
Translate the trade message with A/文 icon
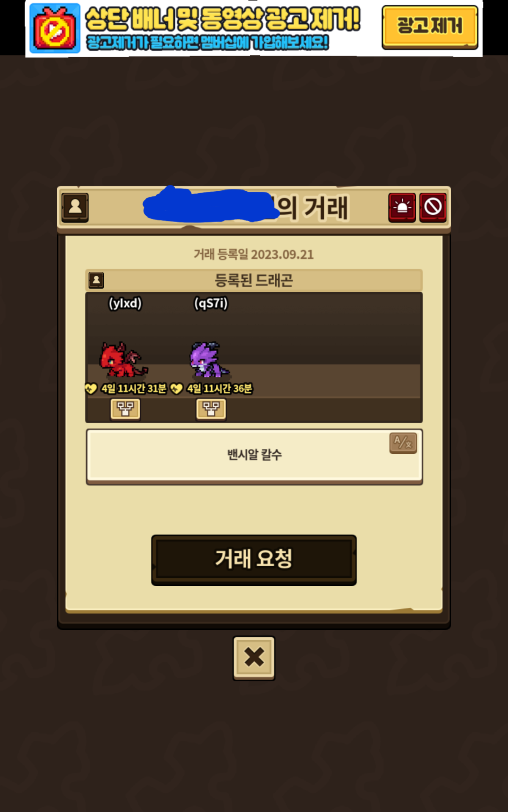click(403, 443)
